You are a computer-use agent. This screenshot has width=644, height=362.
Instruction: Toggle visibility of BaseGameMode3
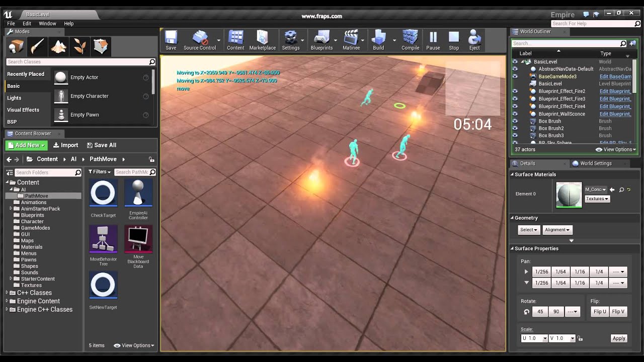click(x=515, y=76)
